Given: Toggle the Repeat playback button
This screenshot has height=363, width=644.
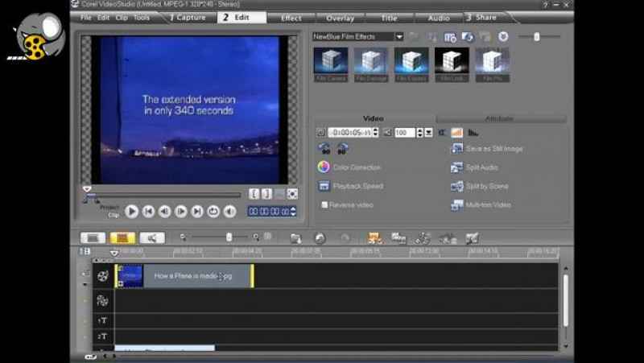Looking at the screenshot, I should click(213, 211).
